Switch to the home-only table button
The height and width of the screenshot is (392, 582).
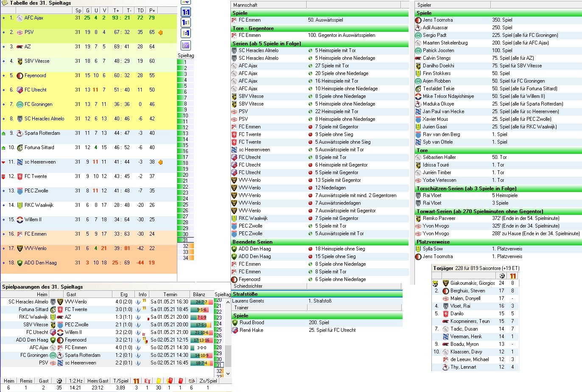[186, 22]
